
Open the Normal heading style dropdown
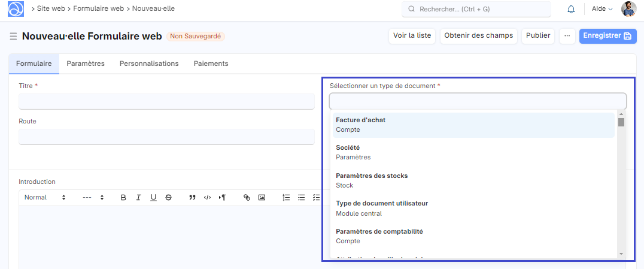[x=45, y=198]
